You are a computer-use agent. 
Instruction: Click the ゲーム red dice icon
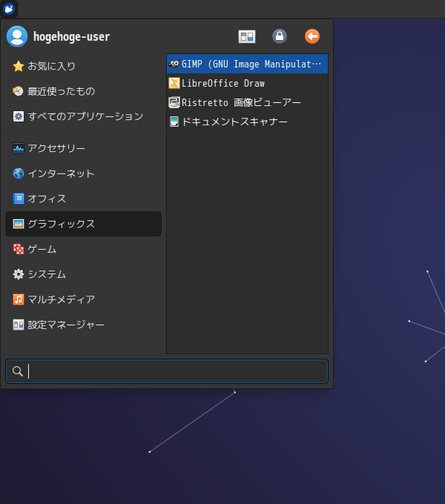pos(19,249)
